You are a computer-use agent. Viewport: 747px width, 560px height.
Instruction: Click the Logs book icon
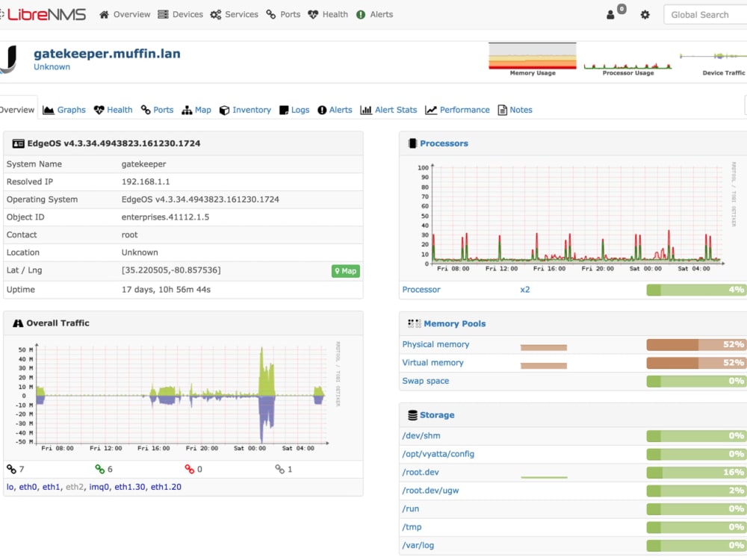click(x=284, y=111)
